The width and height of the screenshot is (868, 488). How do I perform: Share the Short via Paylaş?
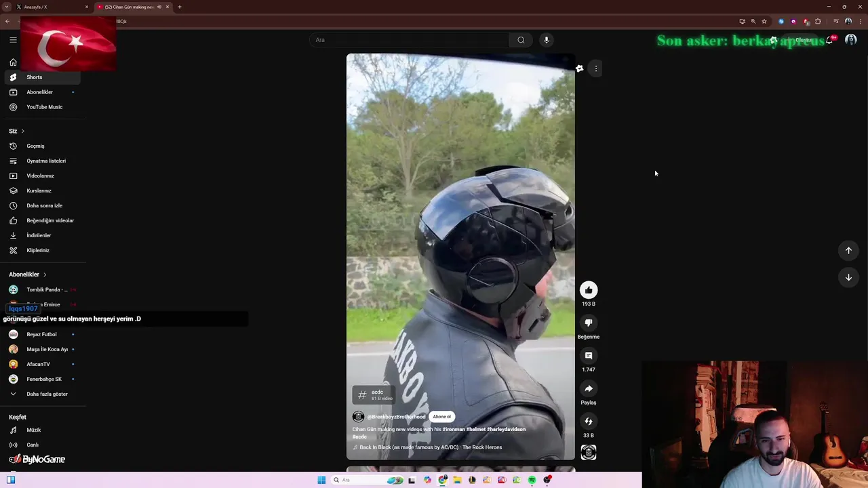[x=589, y=388]
